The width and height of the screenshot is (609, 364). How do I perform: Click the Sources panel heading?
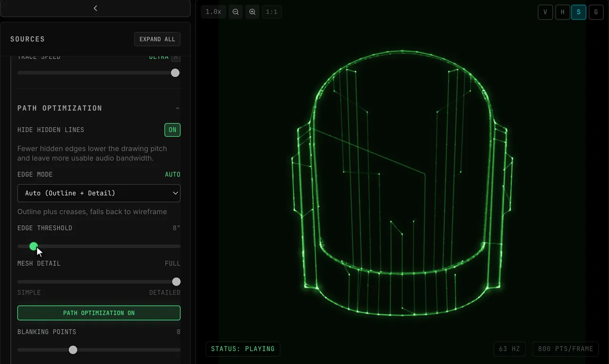[28, 39]
